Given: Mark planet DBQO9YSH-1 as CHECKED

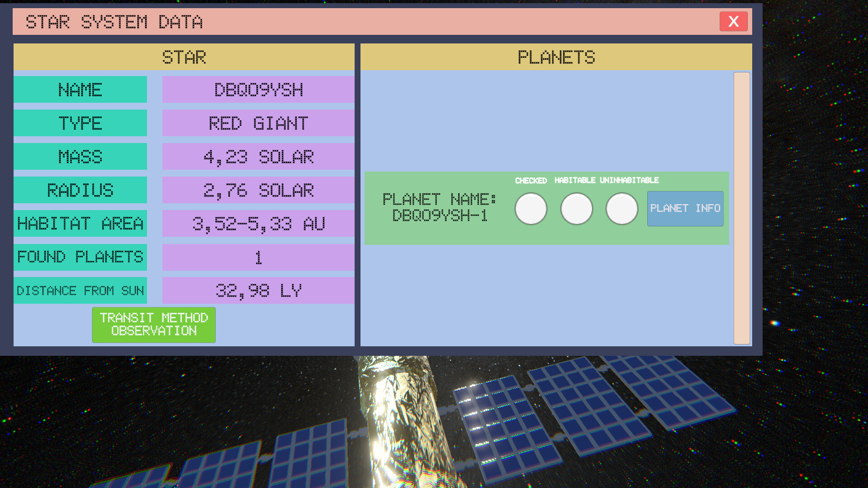Looking at the screenshot, I should (x=531, y=209).
